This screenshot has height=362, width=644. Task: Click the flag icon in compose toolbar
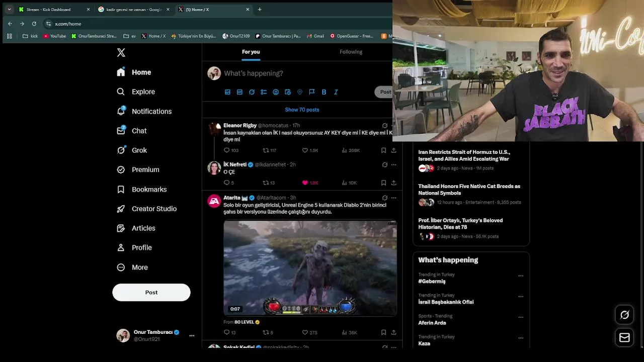click(x=312, y=92)
